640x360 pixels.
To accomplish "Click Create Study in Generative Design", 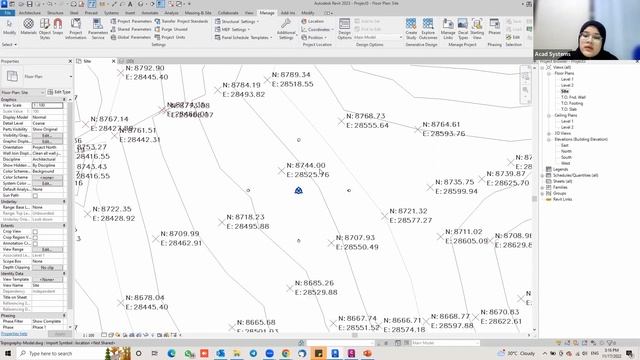I will pyautogui.click(x=411, y=29).
